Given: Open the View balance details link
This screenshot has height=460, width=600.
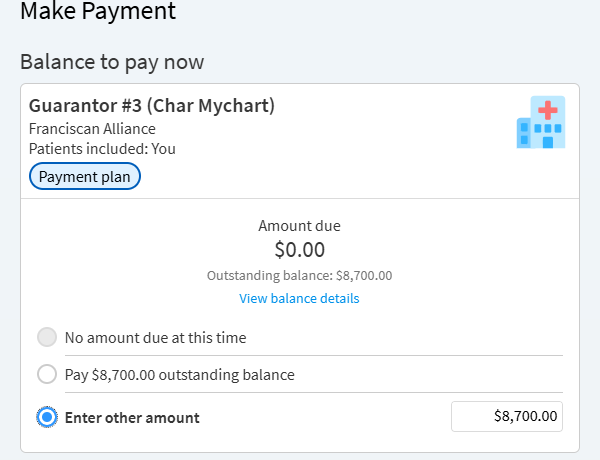Looking at the screenshot, I should point(299,298).
